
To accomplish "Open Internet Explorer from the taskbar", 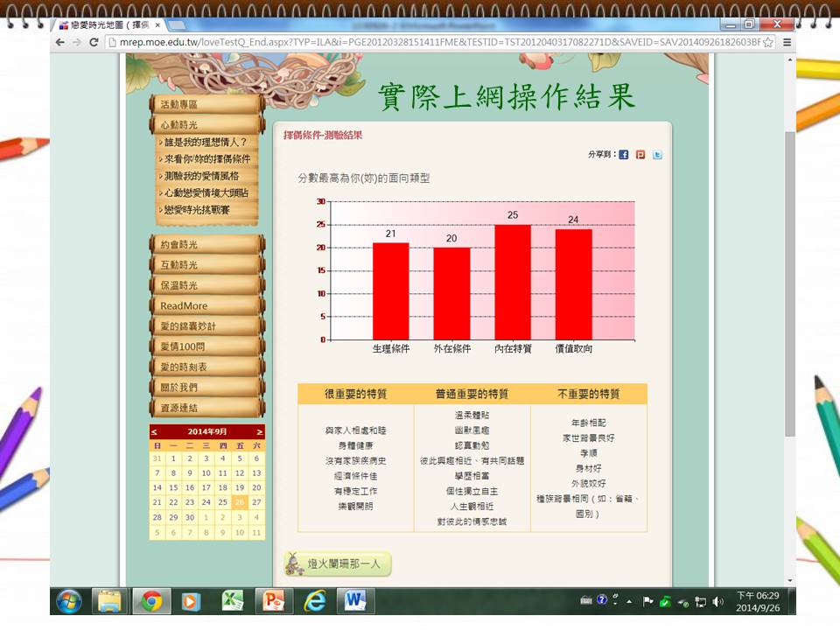I will pos(314,601).
